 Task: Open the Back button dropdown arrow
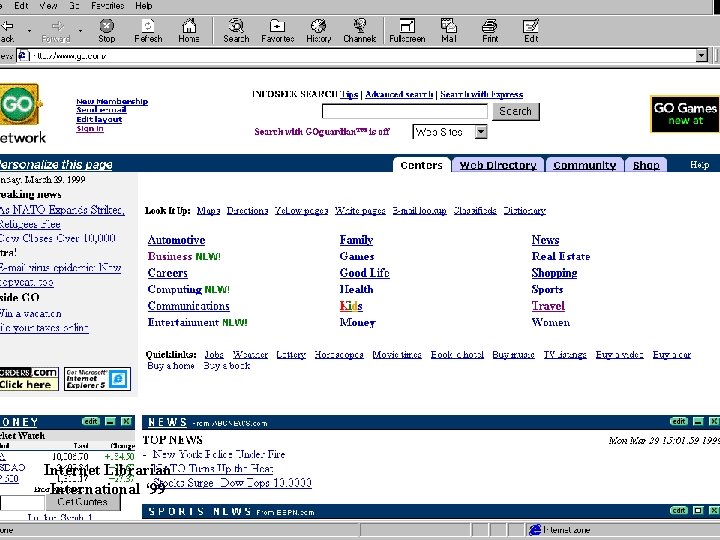point(29,31)
